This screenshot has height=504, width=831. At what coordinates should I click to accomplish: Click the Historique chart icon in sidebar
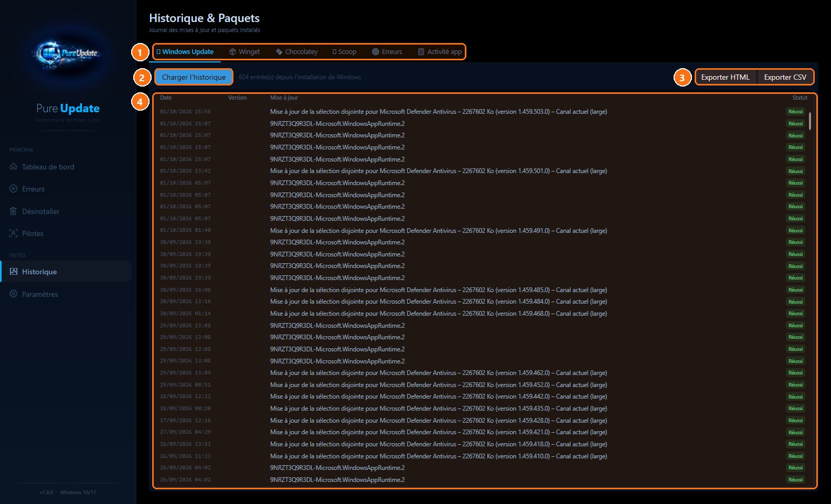click(14, 272)
